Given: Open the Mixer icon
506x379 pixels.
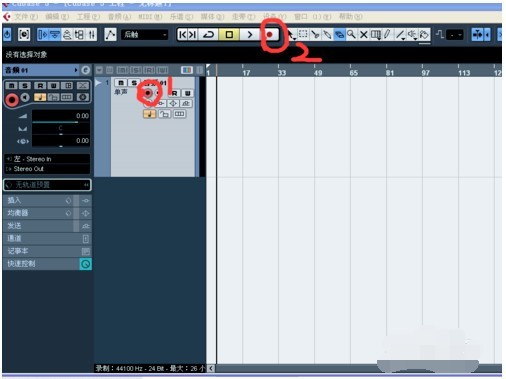Looking at the screenshot, I should (91, 34).
